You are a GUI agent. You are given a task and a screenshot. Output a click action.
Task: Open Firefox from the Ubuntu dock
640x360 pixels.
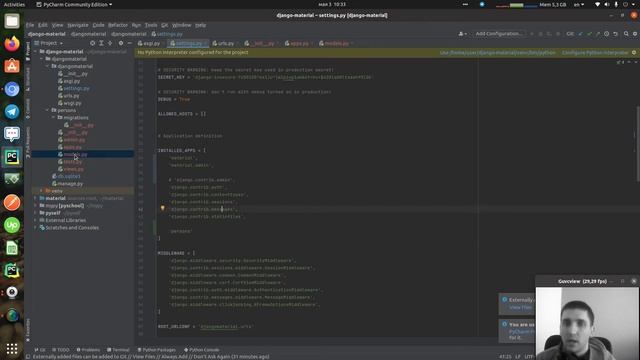(12, 43)
